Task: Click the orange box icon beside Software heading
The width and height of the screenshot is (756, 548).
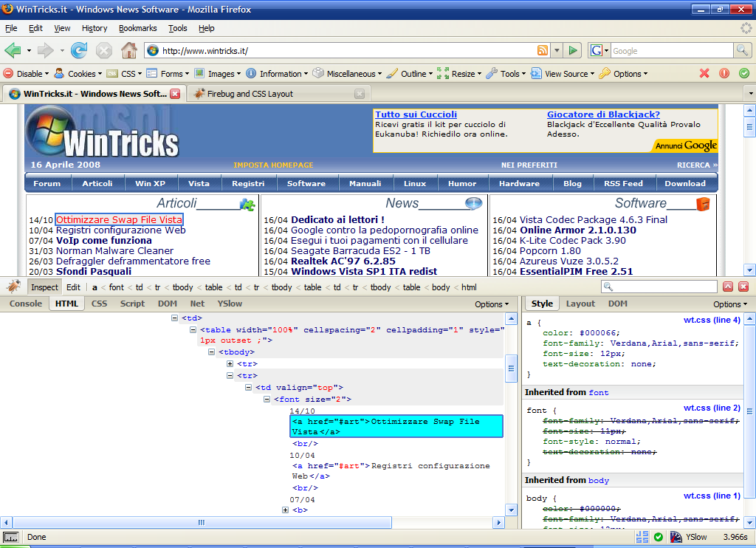Action: (x=703, y=204)
